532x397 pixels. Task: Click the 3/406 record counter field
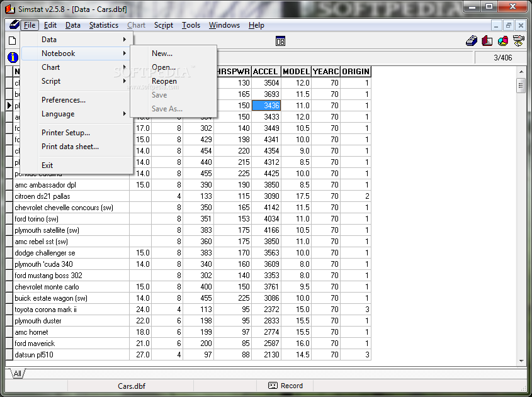point(500,58)
